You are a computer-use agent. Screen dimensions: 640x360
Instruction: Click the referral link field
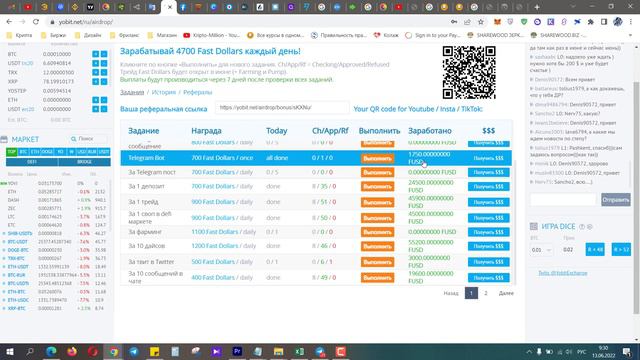point(282,108)
